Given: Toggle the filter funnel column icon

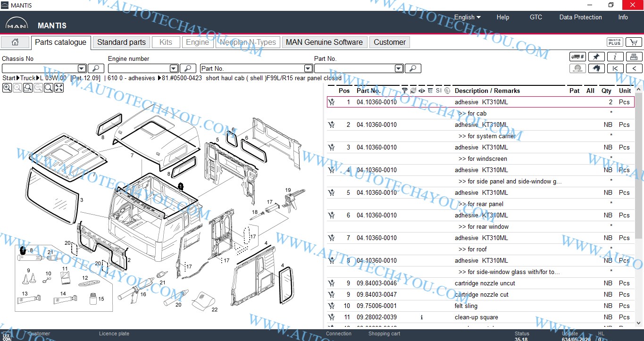Looking at the screenshot, I should 404,91.
